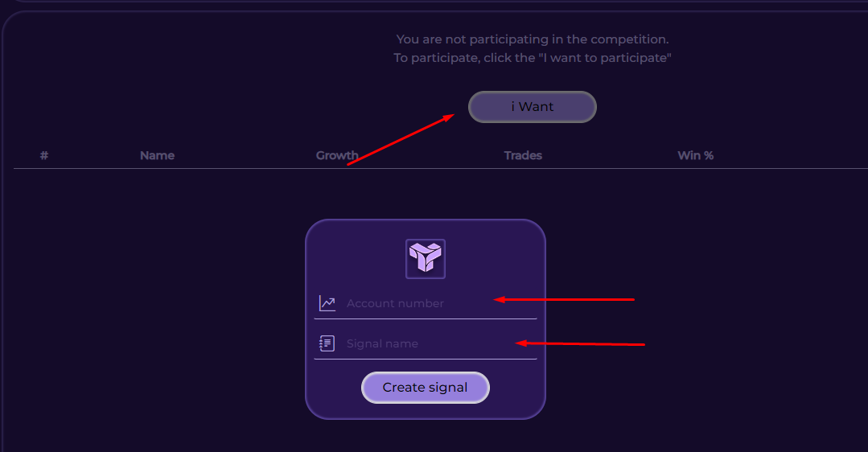Click the "i Want" participate button
The width and height of the screenshot is (868, 452).
532,107
